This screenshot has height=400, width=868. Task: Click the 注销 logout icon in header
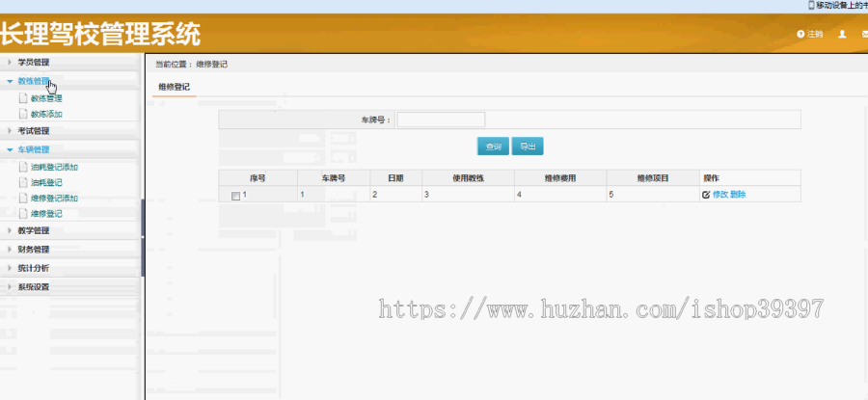click(800, 35)
